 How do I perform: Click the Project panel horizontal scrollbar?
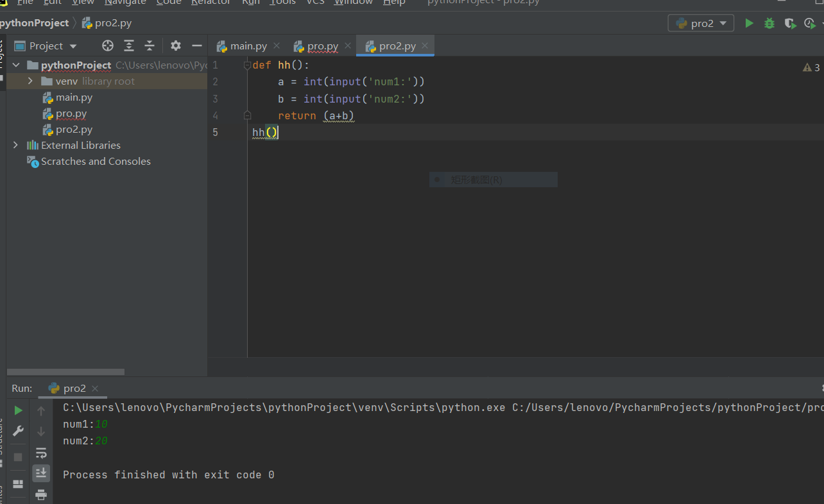point(65,372)
